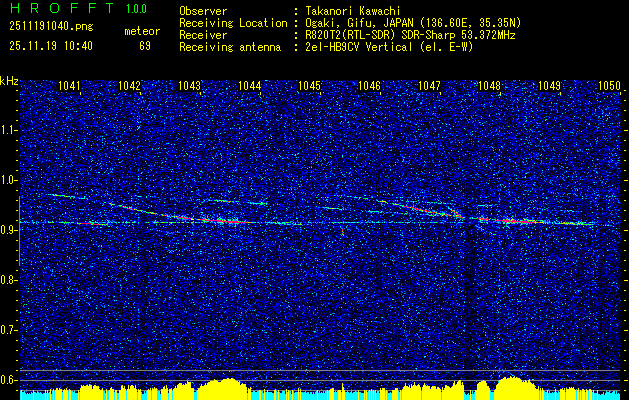
Task: Click the 1042 time marker
Action: click(130, 85)
